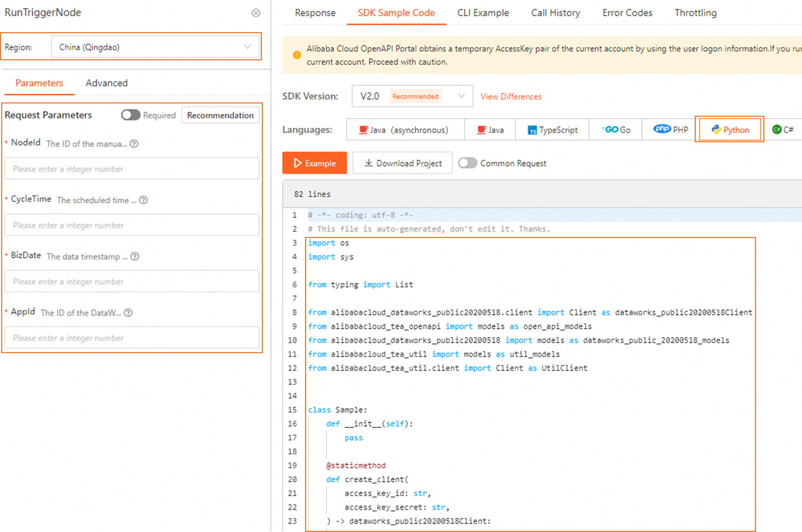802x532 pixels.
Task: Choose TypeScript as the SDK language
Action: 552,130
